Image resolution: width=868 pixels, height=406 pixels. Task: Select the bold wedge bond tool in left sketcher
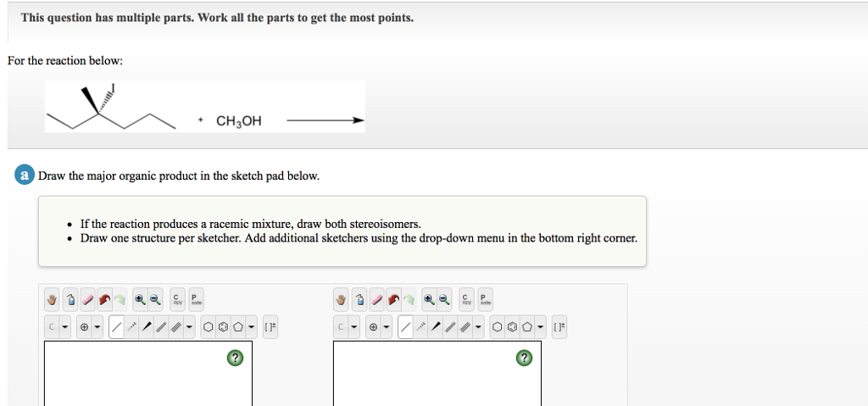tap(146, 327)
